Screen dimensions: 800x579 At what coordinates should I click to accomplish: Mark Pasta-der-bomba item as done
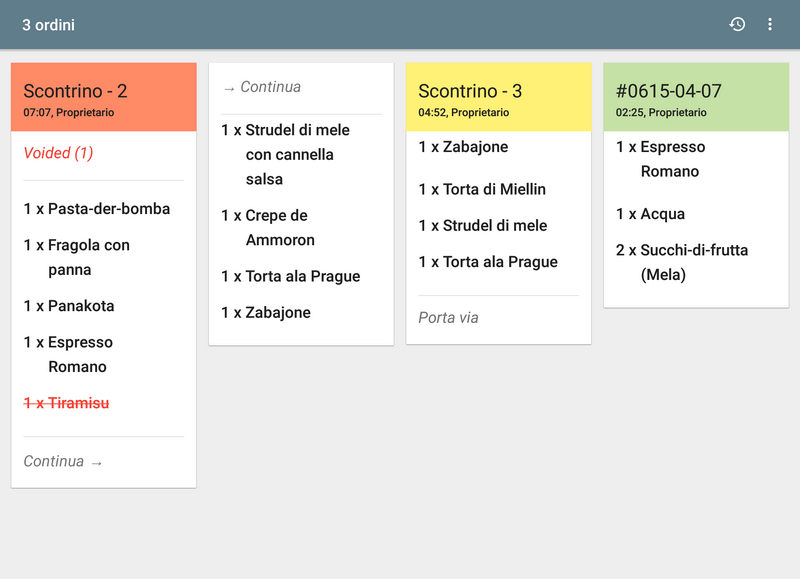pyautogui.click(x=97, y=209)
